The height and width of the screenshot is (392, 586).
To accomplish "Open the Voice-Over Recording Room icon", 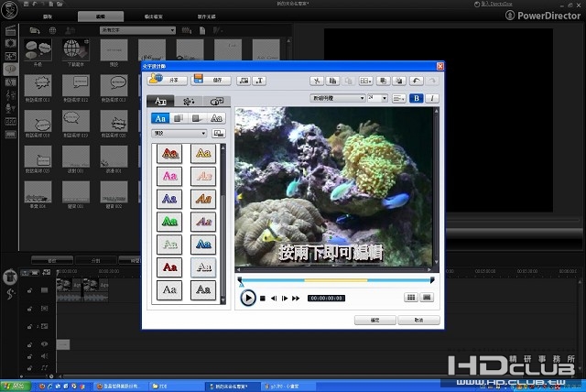I will [x=10, y=108].
